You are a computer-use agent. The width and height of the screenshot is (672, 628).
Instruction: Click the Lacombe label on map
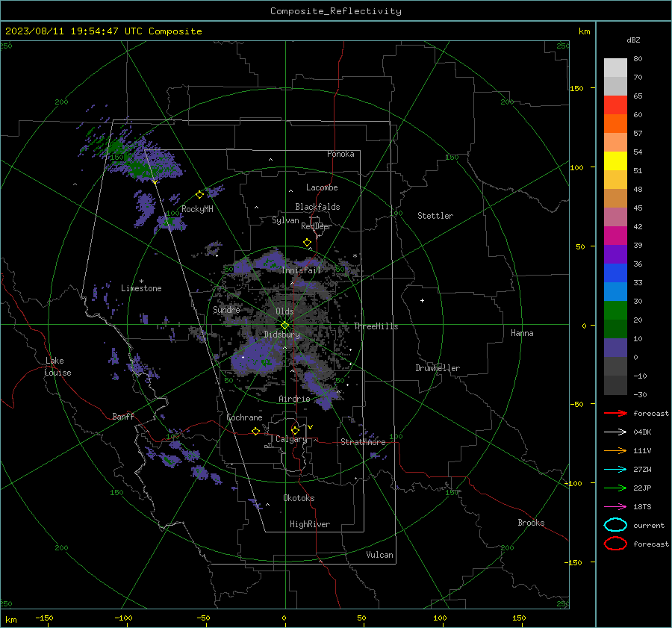point(322,187)
